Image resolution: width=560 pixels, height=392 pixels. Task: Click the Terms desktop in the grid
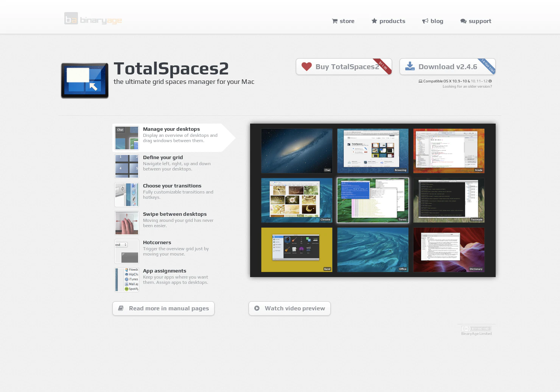coord(373,200)
